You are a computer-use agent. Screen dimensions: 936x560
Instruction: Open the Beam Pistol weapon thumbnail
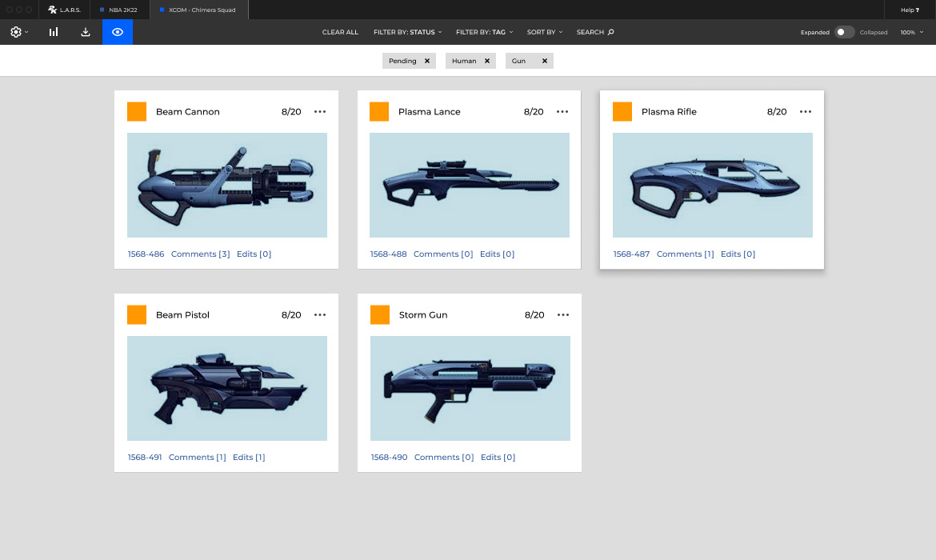[227, 388]
